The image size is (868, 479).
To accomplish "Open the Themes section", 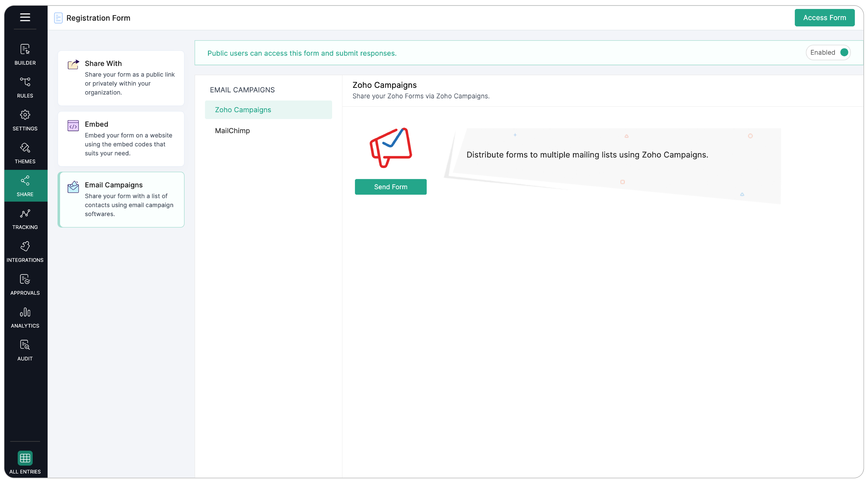I will (x=25, y=153).
